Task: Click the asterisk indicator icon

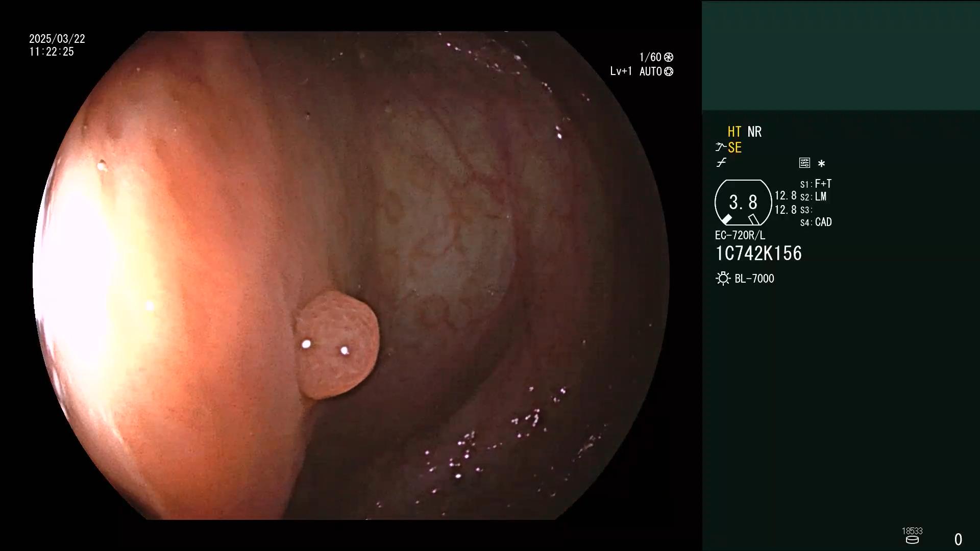Action: (821, 163)
